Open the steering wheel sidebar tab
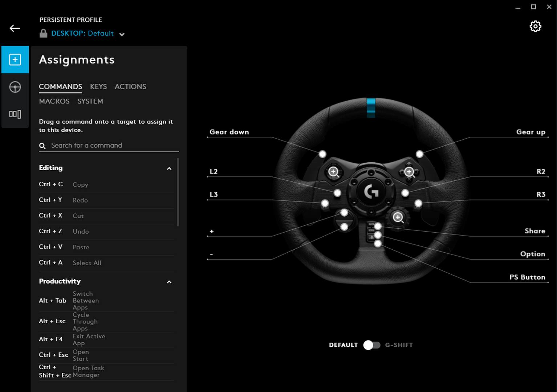The image size is (557, 392). click(15, 87)
